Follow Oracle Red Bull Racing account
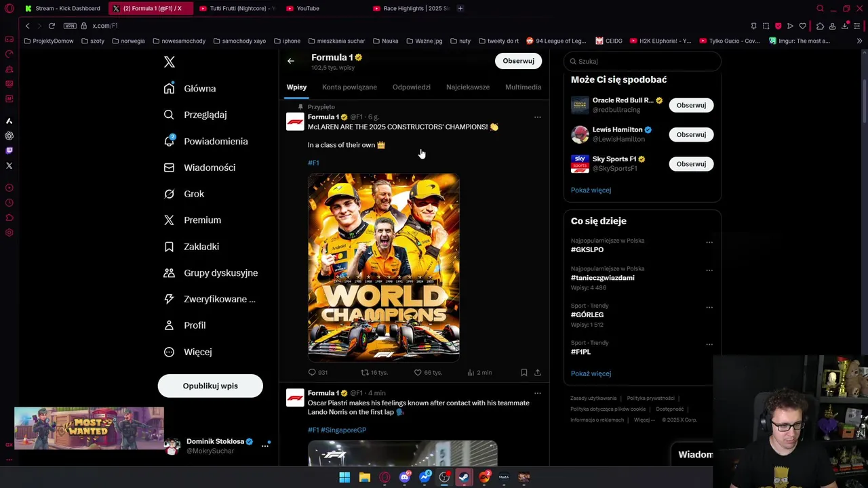This screenshot has width=868, height=488. (691, 105)
